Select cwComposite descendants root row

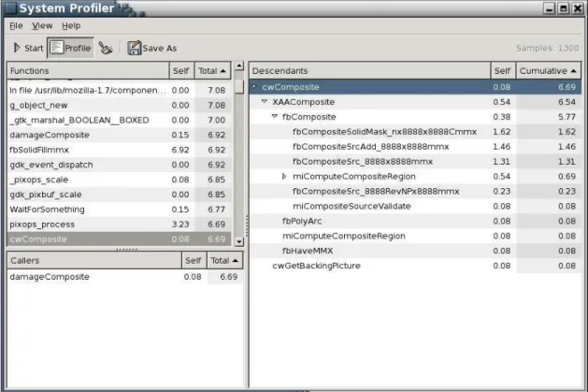coord(415,87)
